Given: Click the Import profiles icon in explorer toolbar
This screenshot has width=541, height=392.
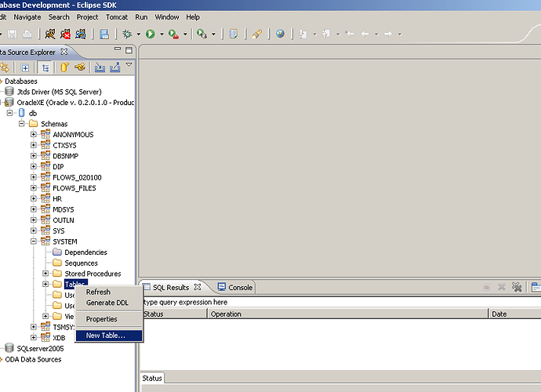Looking at the screenshot, I should coord(100,67).
